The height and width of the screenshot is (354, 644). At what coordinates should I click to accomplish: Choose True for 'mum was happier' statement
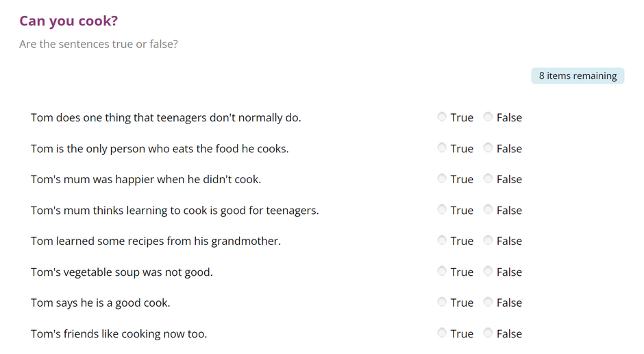point(441,178)
